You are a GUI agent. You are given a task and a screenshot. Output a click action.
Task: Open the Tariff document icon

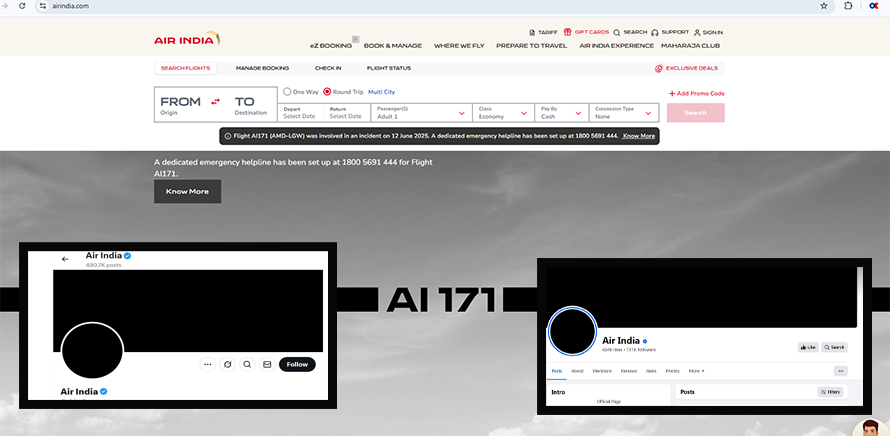(532, 33)
